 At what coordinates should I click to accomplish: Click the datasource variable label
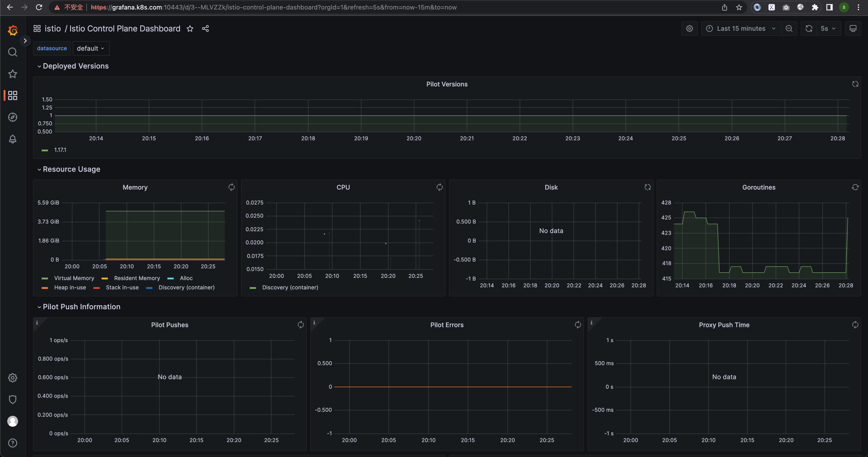52,49
